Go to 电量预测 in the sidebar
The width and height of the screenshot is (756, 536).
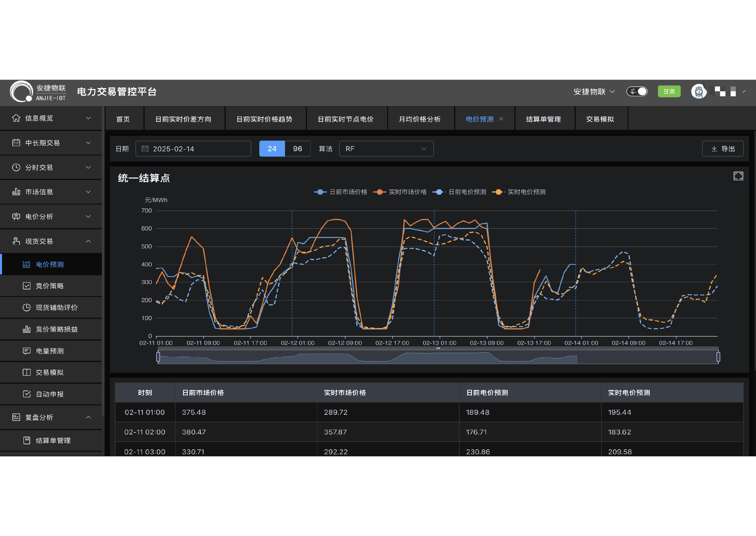click(x=50, y=351)
